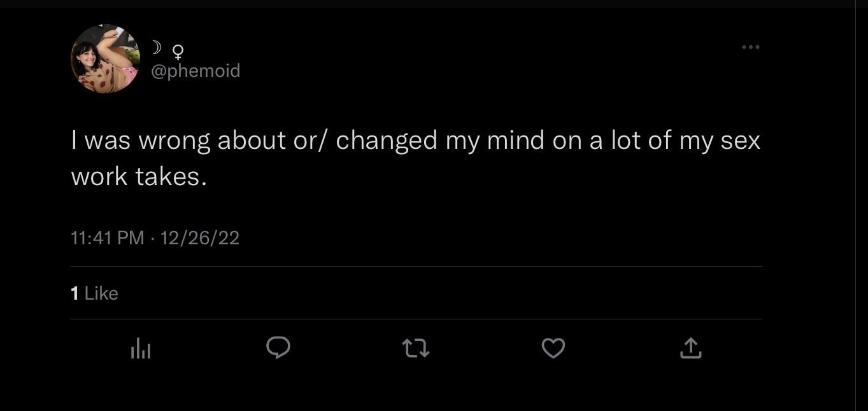Like the tweet with the heart icon
The image size is (868, 411).
(553, 348)
